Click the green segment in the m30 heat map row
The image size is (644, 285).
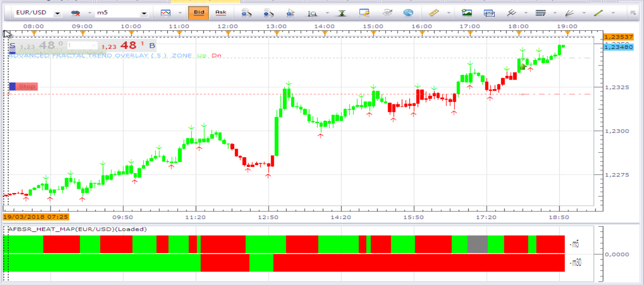261,263
